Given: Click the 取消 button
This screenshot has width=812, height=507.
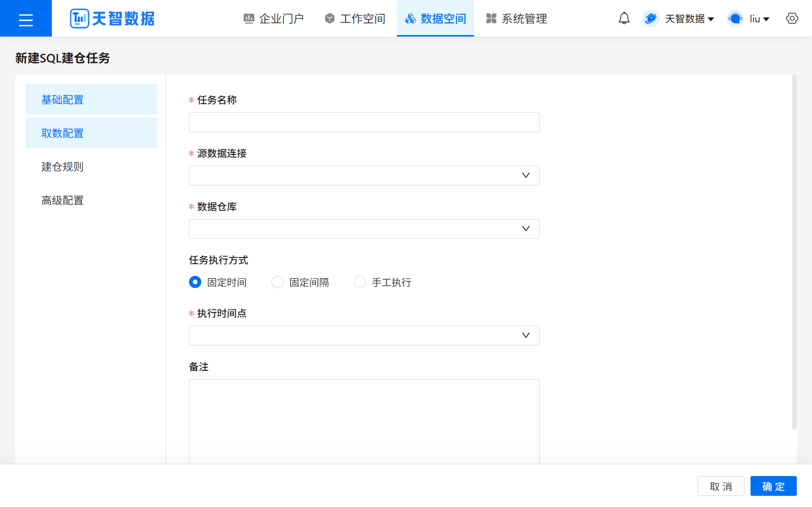Looking at the screenshot, I should tap(721, 486).
